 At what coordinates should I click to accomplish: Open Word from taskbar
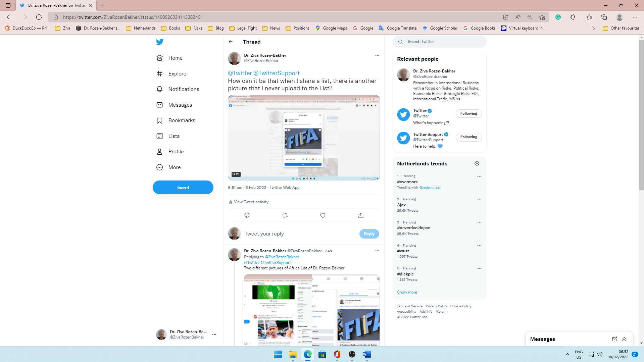click(x=367, y=354)
